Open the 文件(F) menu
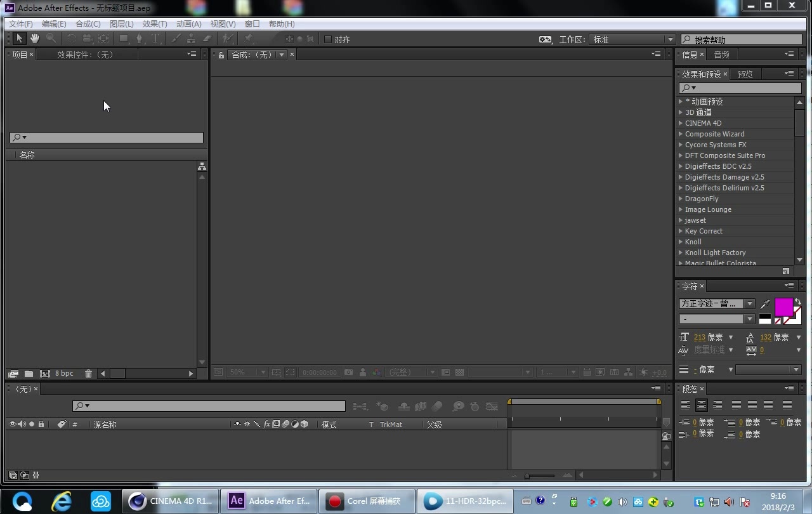812x514 pixels. click(21, 23)
